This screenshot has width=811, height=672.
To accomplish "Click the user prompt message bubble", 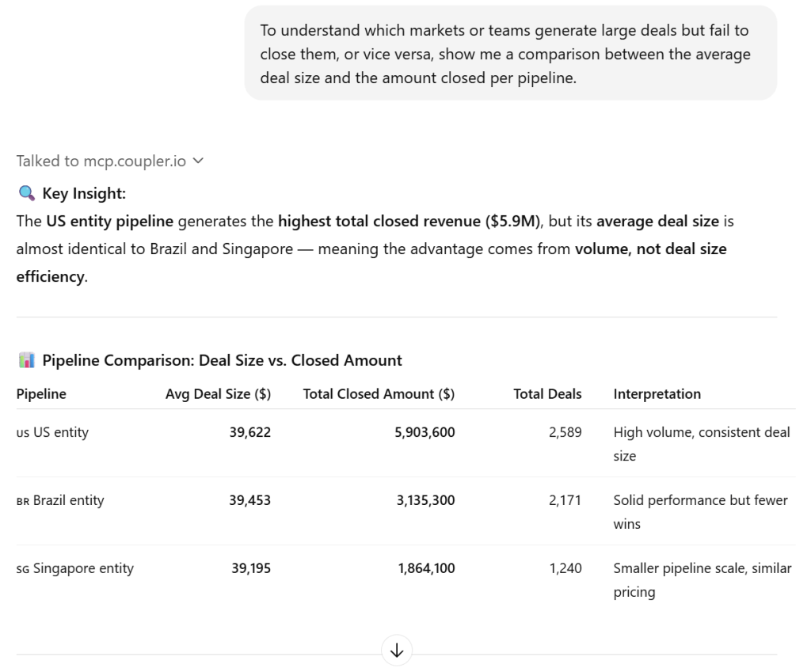I will pos(510,54).
